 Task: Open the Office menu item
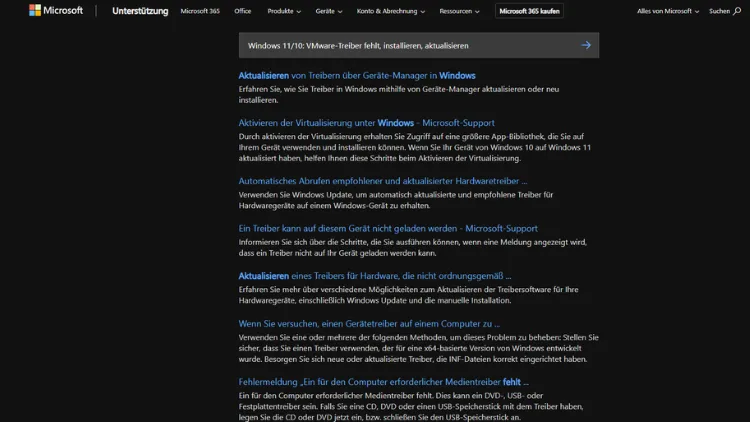pyautogui.click(x=243, y=11)
